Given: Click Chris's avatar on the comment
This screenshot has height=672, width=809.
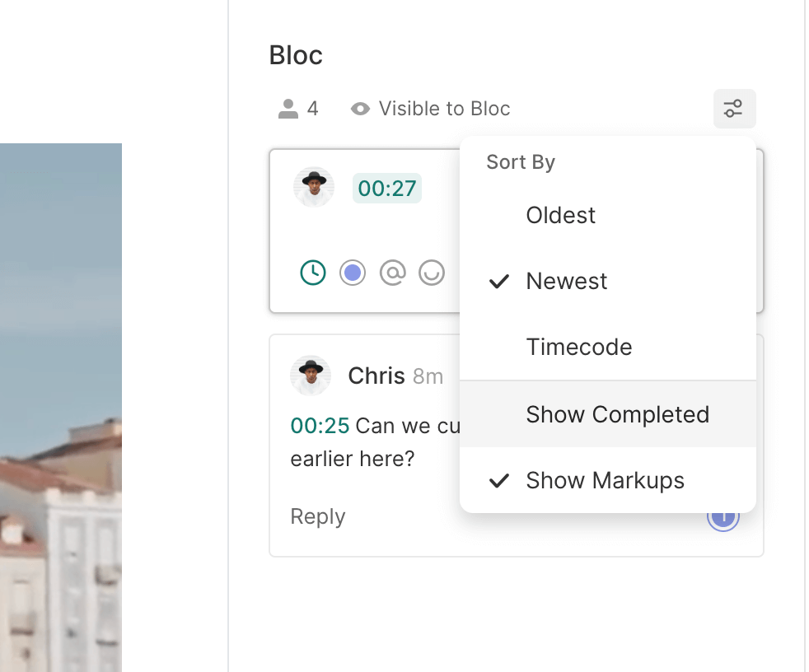Looking at the screenshot, I should point(311,376).
